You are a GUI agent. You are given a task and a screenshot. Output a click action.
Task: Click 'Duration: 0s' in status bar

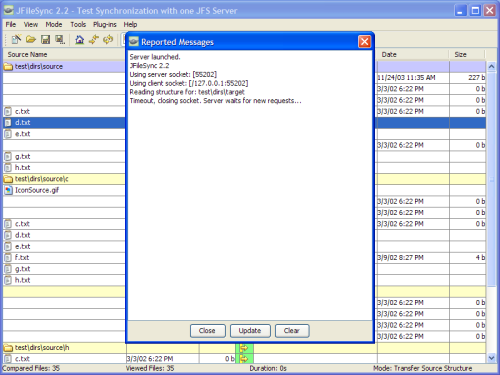pos(268,368)
